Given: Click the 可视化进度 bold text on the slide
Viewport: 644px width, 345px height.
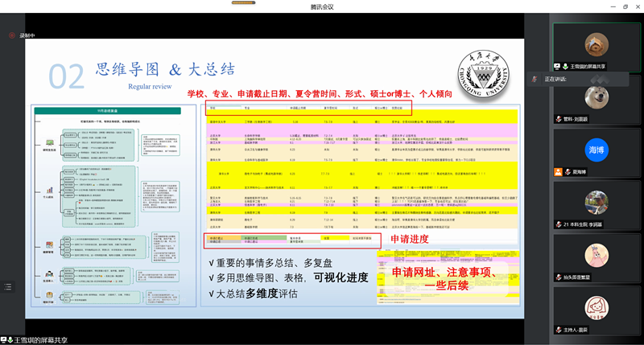Looking at the screenshot, I should coord(341,277).
